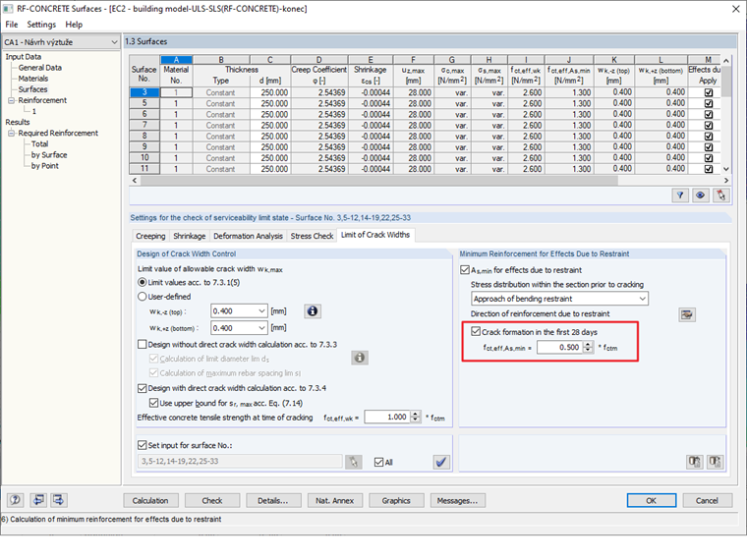Toggle Crack formation in the first 28 days
747x560 pixels.
tap(476, 331)
